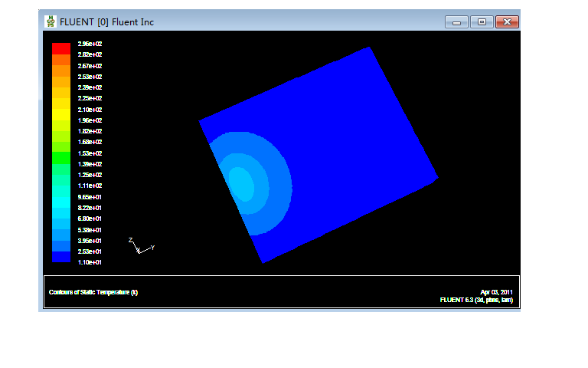Select the 1.53e+02 legend label
The width and height of the screenshot is (588, 368).
(91, 153)
